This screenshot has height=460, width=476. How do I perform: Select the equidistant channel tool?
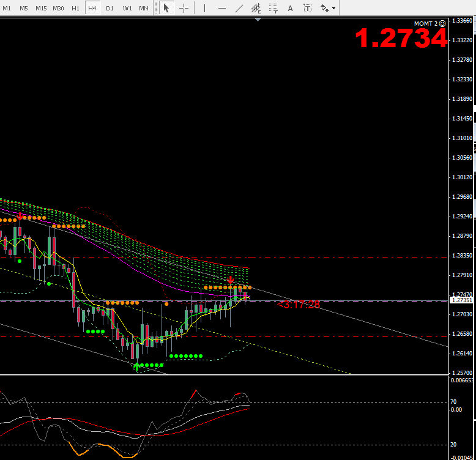pyautogui.click(x=256, y=9)
